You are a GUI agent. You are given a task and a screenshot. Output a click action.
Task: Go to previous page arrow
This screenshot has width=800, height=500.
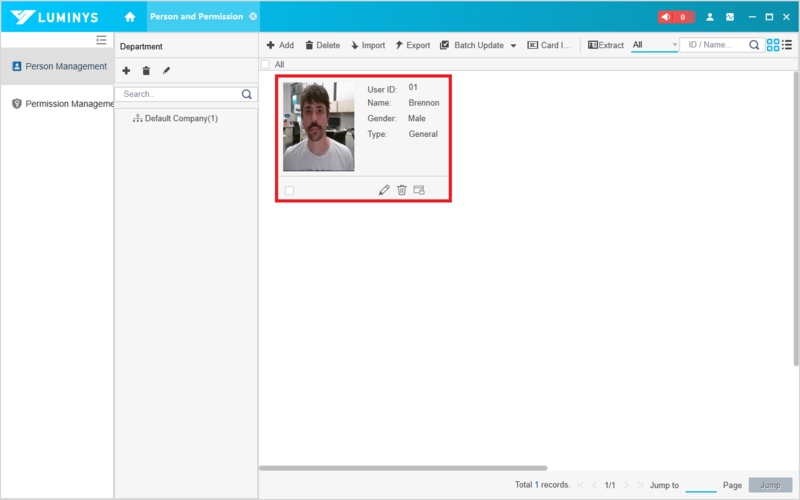(594, 485)
